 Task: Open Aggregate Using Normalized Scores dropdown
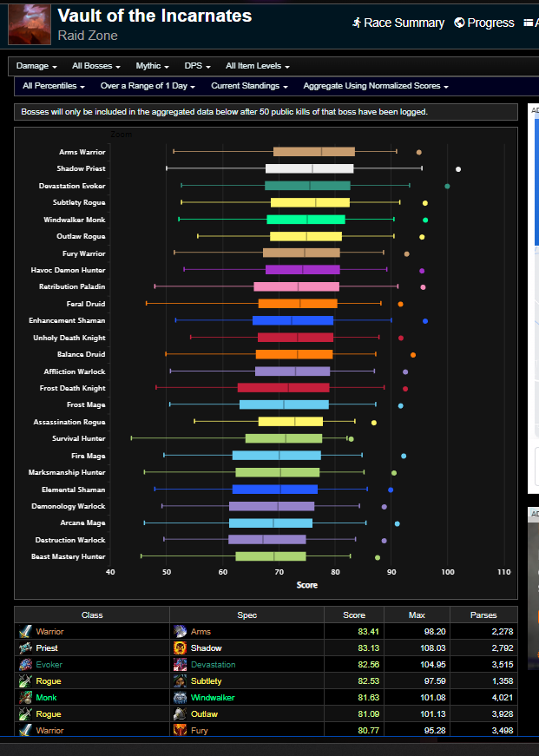[376, 86]
